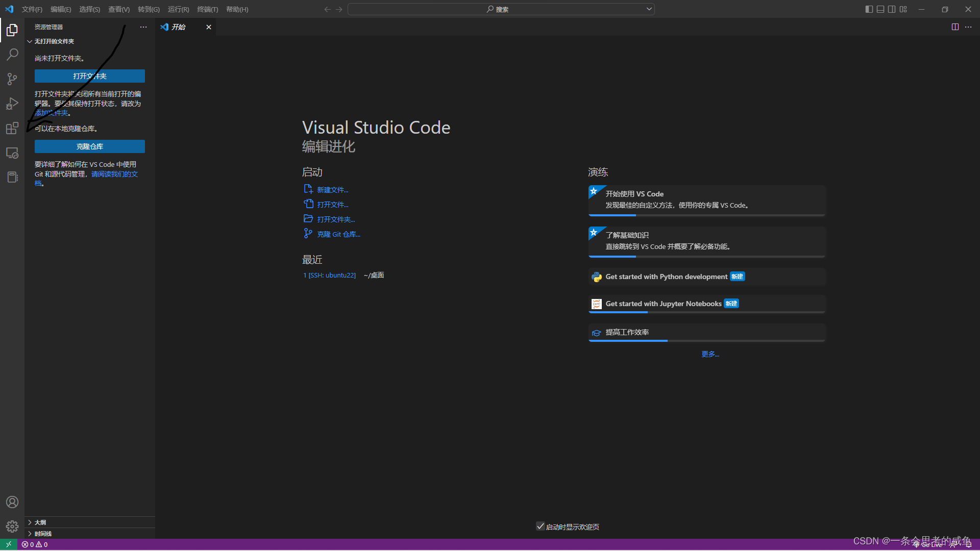Open the Search view icon
The width and height of the screenshot is (980, 551).
(x=12, y=54)
